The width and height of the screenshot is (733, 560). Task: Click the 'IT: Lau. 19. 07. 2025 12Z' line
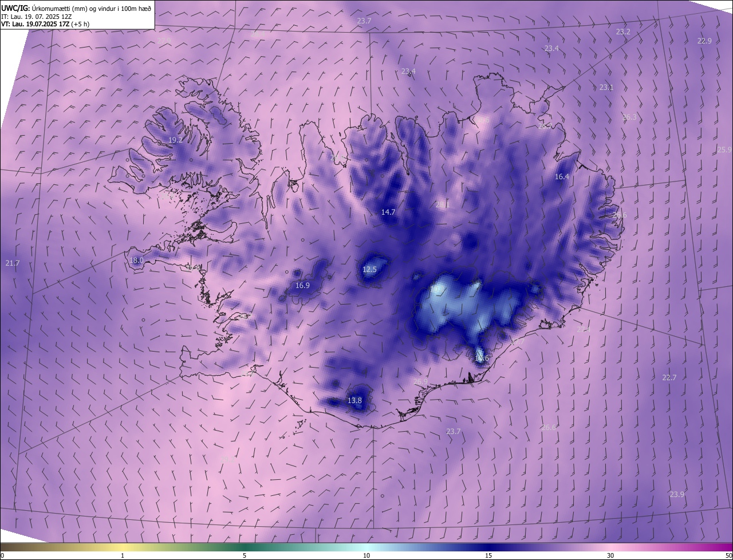pos(36,17)
